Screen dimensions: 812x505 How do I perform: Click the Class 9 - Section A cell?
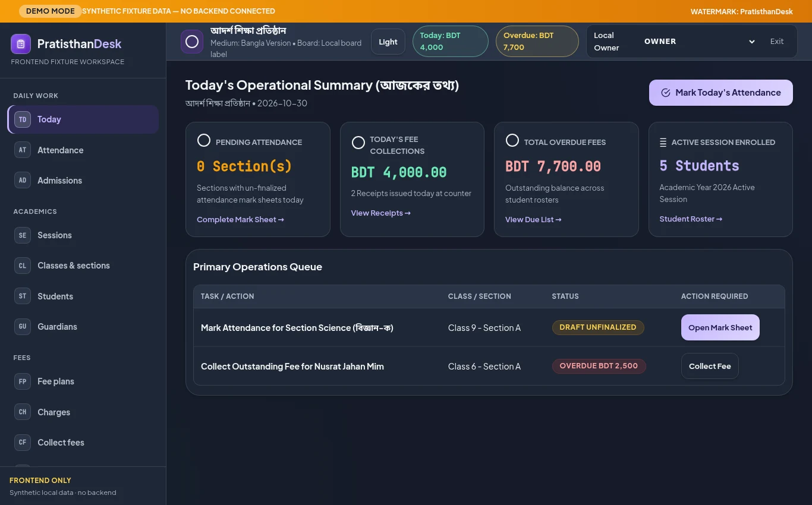tap(484, 328)
